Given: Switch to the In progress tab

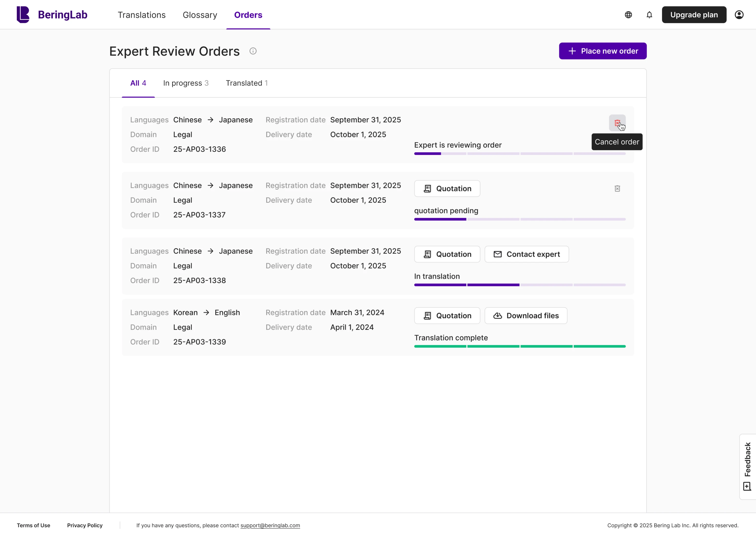Looking at the screenshot, I should pos(186,83).
